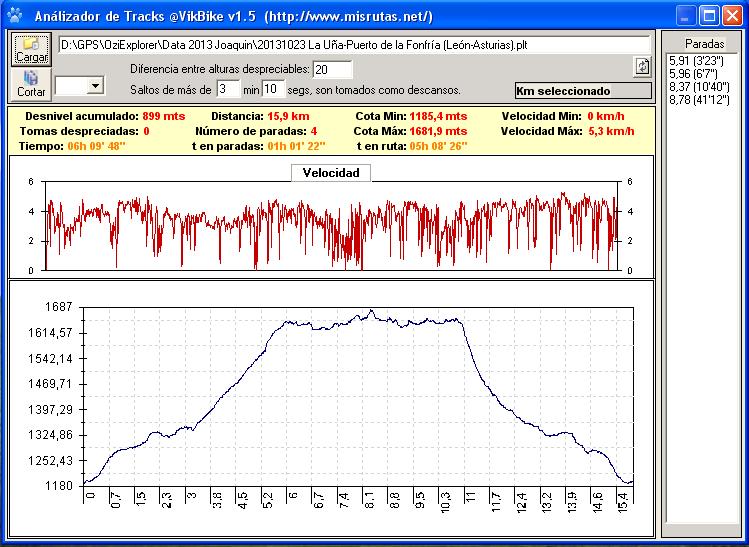Click the Desnivel acumulado value 899 mts
The height and width of the screenshot is (547, 749).
point(163,116)
